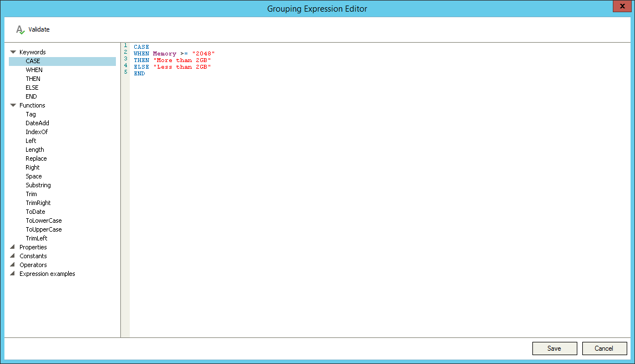This screenshot has height=364, width=635.
Task: Select the Space function
Action: 34,176
